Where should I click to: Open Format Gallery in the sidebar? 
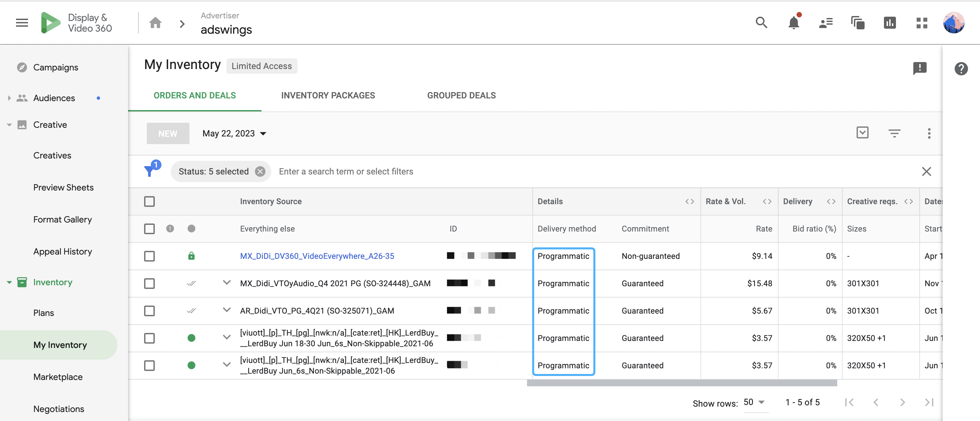(62, 220)
